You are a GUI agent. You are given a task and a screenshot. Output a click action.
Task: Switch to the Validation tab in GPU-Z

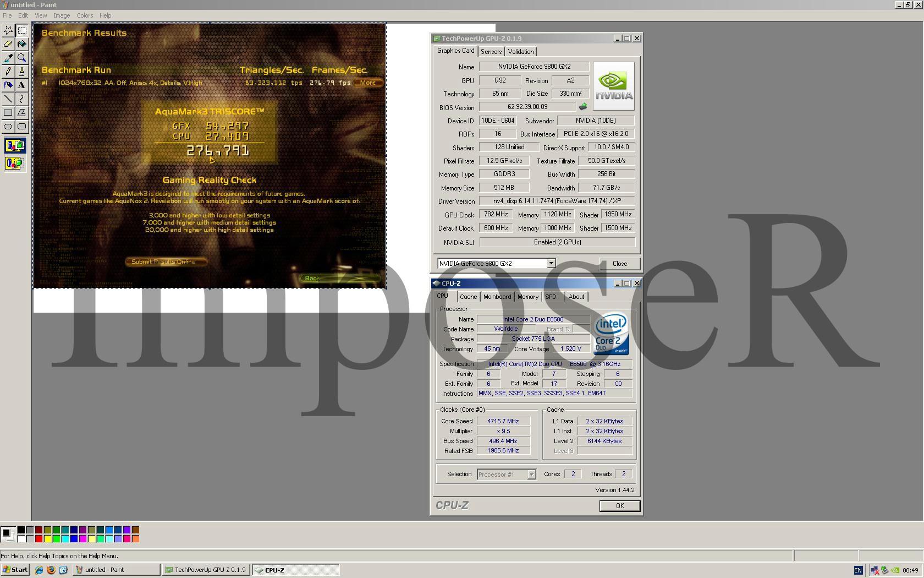click(x=521, y=52)
